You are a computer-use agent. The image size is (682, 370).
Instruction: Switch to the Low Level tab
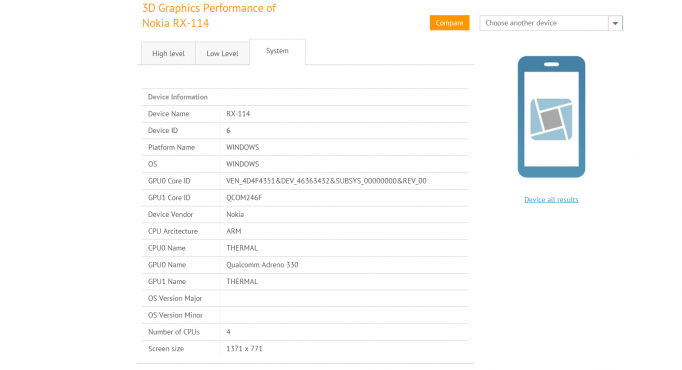click(x=222, y=53)
